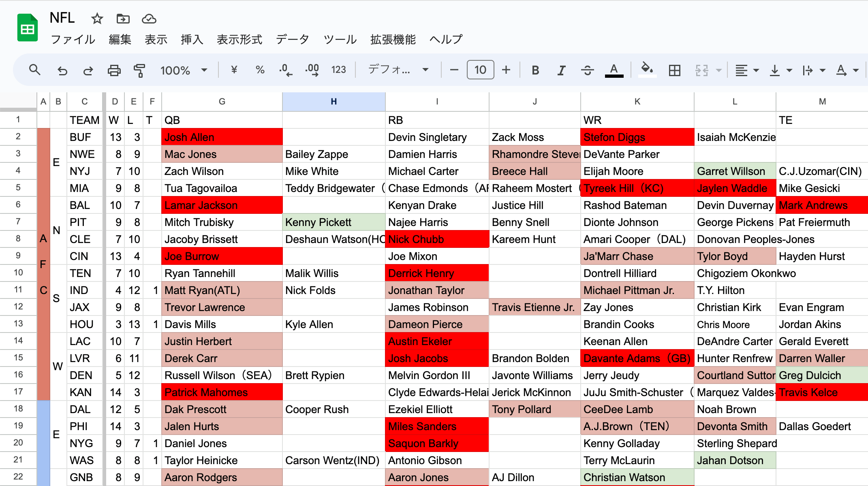The image size is (868, 486).
Task: Click the Jahan Dotson cell
Action: click(735, 460)
